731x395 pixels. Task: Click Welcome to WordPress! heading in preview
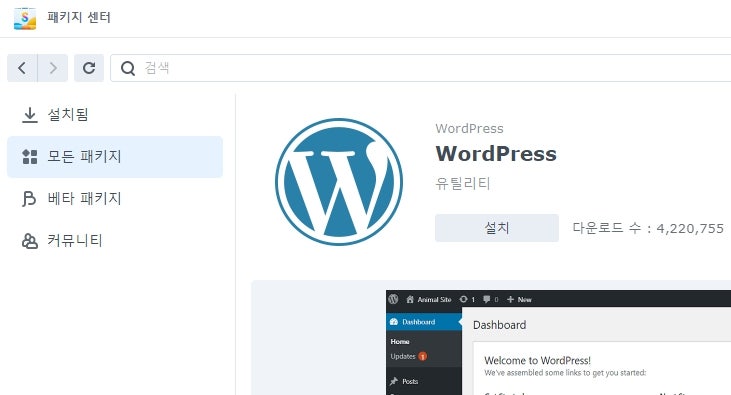(x=537, y=360)
